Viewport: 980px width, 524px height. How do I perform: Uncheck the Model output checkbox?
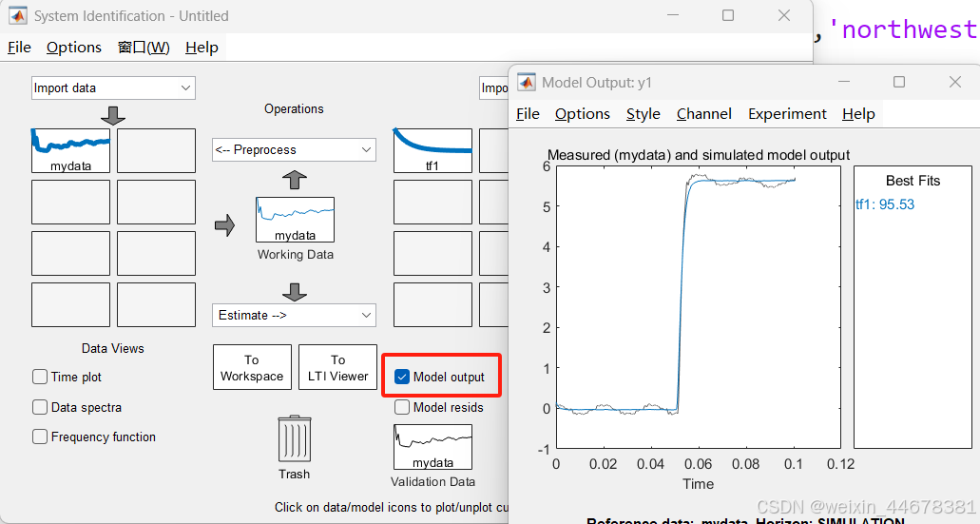402,377
